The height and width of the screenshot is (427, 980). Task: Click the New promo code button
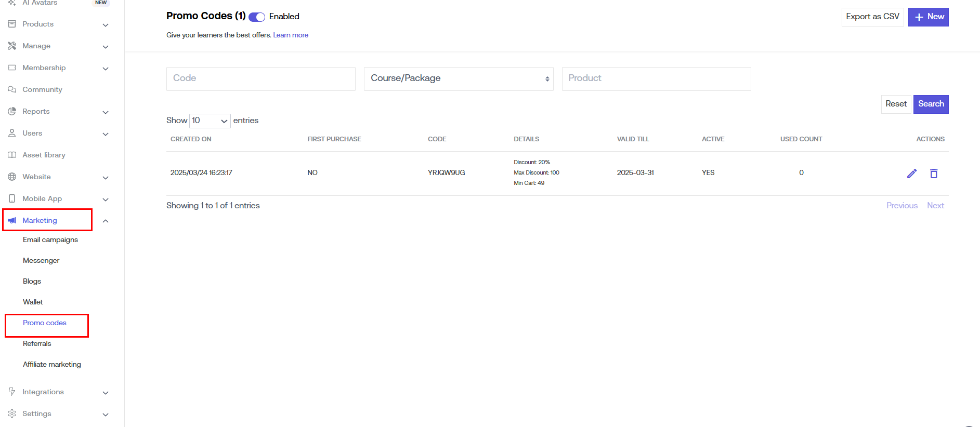click(x=928, y=17)
